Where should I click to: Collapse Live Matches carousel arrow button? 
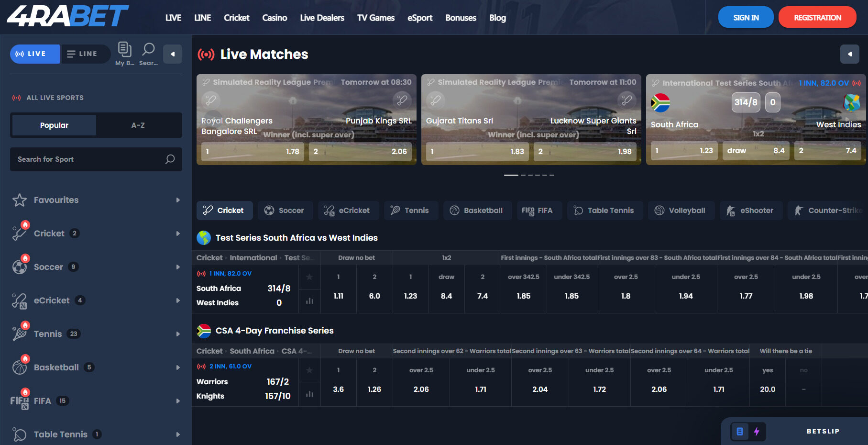[x=850, y=54]
